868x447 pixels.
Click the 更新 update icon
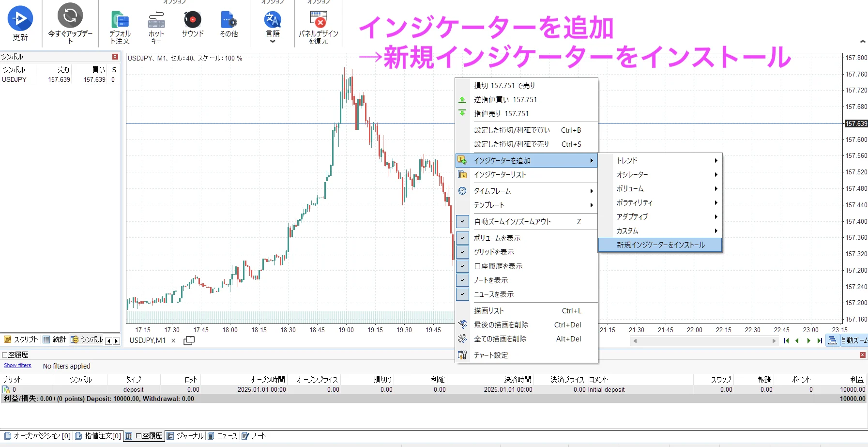(x=20, y=19)
